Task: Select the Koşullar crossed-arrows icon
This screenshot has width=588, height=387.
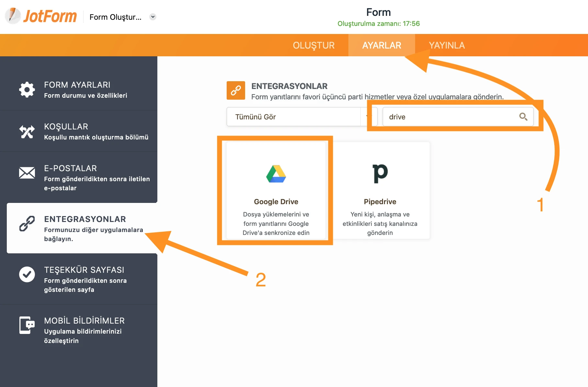Action: tap(27, 132)
